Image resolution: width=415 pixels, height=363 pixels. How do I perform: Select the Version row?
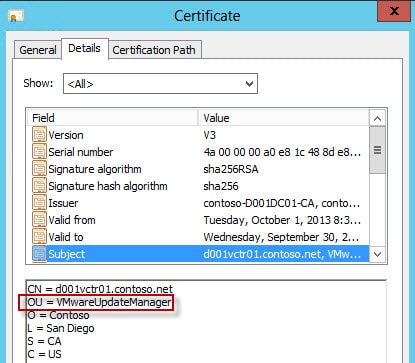[198, 135]
